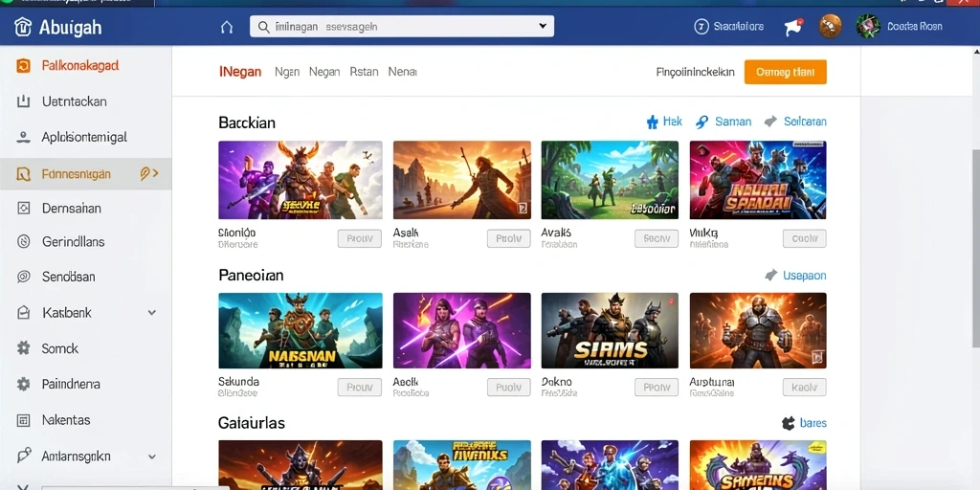Open the Sfionigo game thumbnail
Viewport: 980px width, 490px height.
(300, 180)
